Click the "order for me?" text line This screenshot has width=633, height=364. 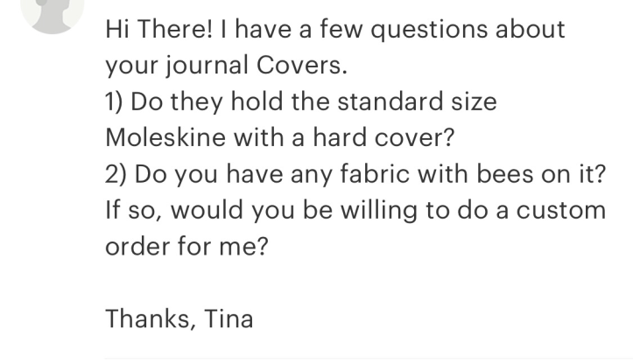[186, 246]
